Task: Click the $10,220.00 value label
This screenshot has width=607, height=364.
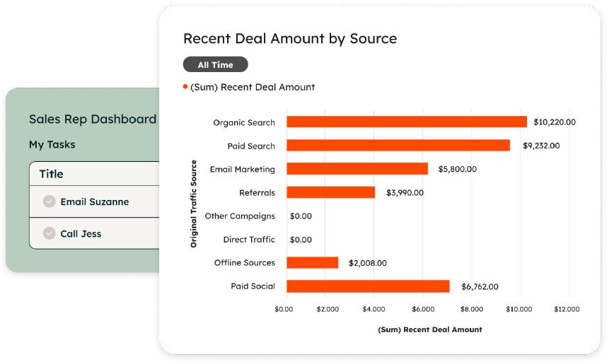Action: tap(555, 122)
